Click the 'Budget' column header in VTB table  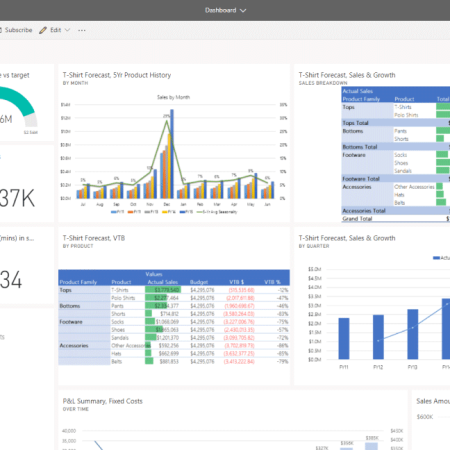199,282
